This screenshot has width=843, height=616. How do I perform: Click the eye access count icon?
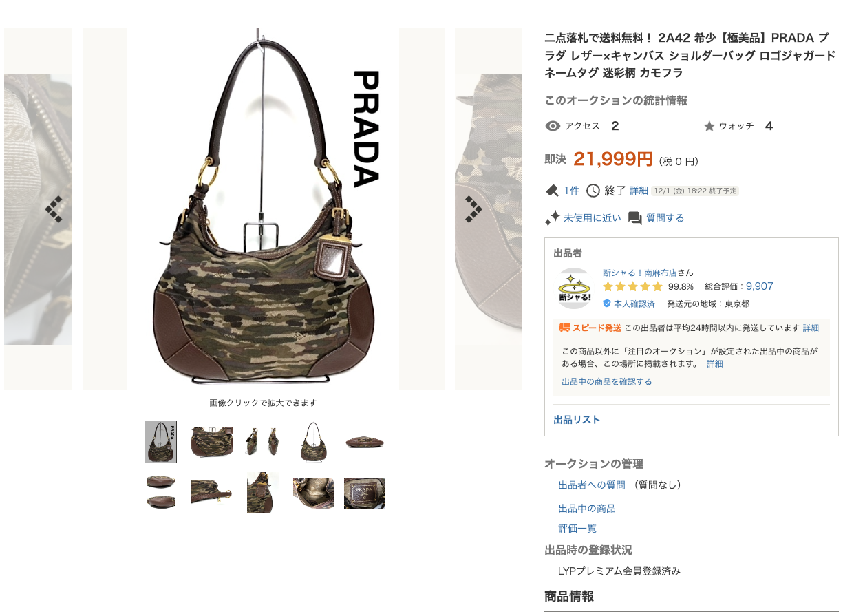tap(552, 126)
